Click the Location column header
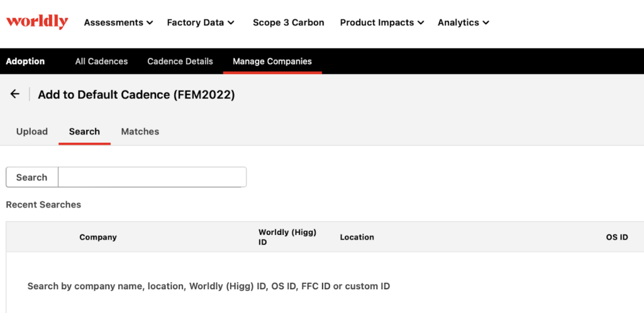Image resolution: width=644 pixels, height=313 pixels. (357, 237)
